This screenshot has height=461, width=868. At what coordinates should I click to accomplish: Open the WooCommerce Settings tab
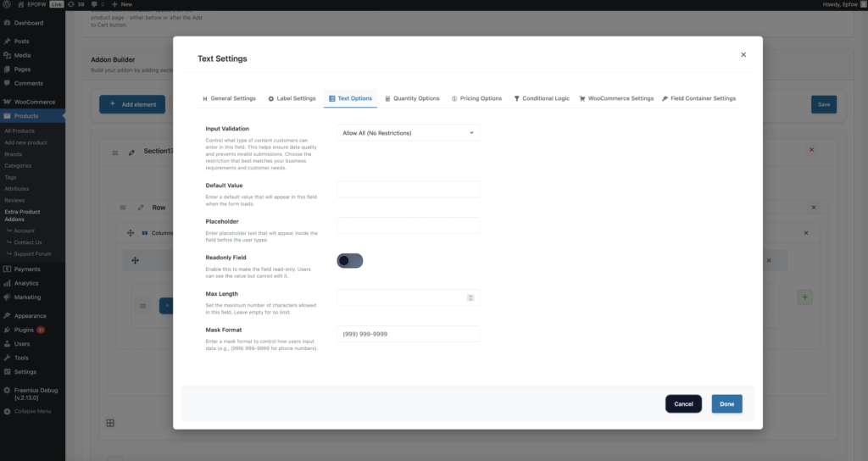(x=616, y=98)
